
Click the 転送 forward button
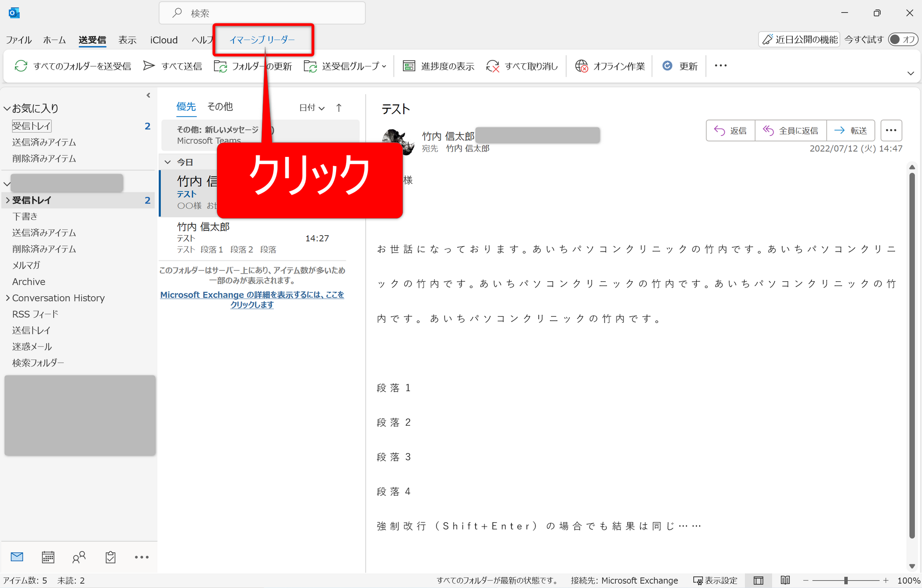point(850,131)
